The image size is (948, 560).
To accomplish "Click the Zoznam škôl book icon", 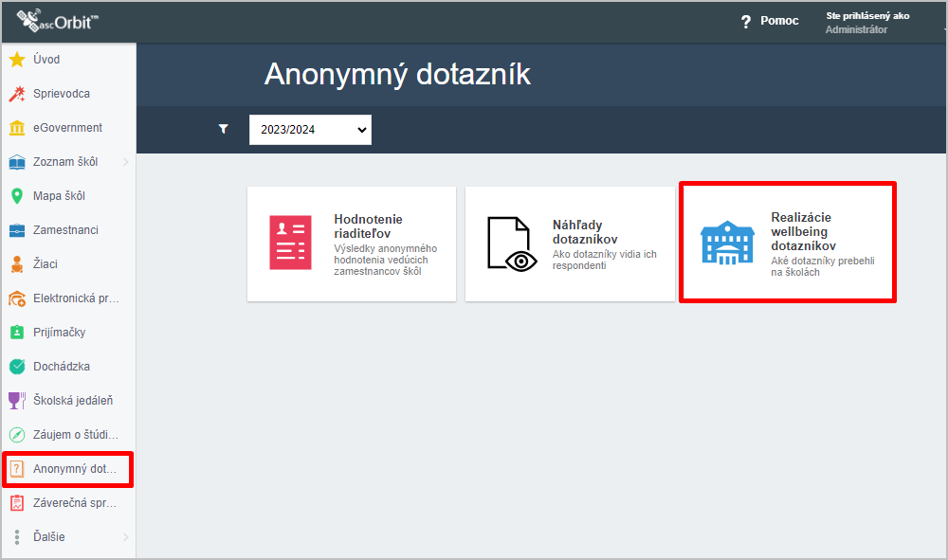I will click(x=17, y=162).
